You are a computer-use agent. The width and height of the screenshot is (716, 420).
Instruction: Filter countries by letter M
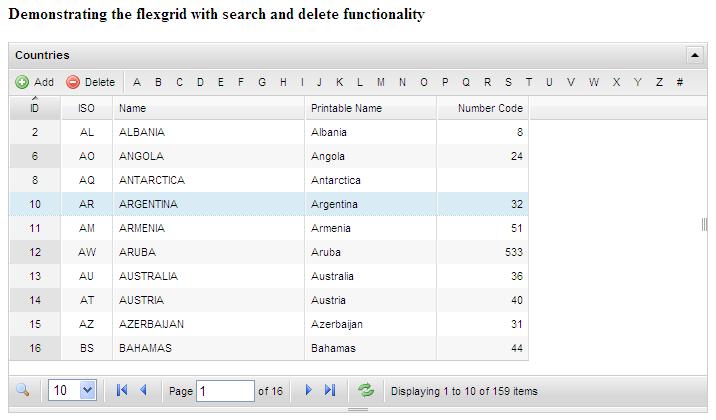381,83
